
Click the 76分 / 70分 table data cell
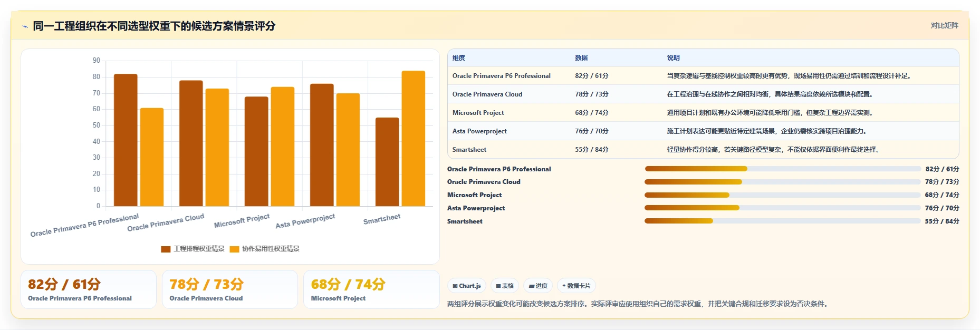592,131
